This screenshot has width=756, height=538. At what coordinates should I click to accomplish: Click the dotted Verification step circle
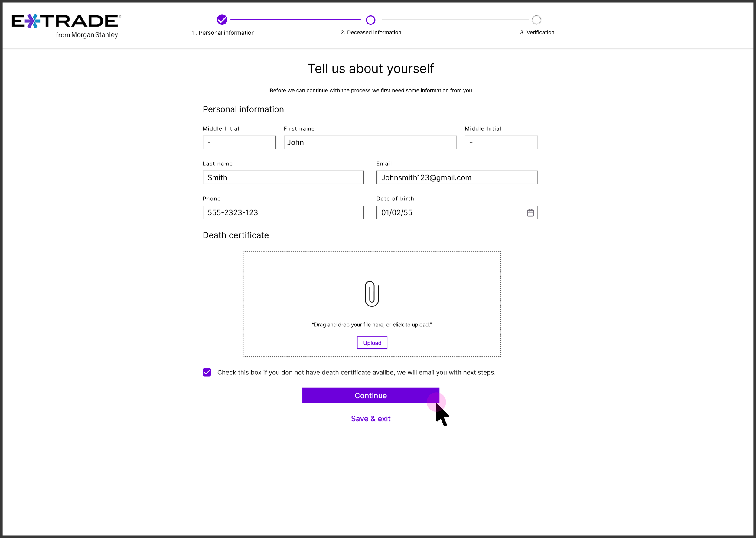pyautogui.click(x=536, y=20)
